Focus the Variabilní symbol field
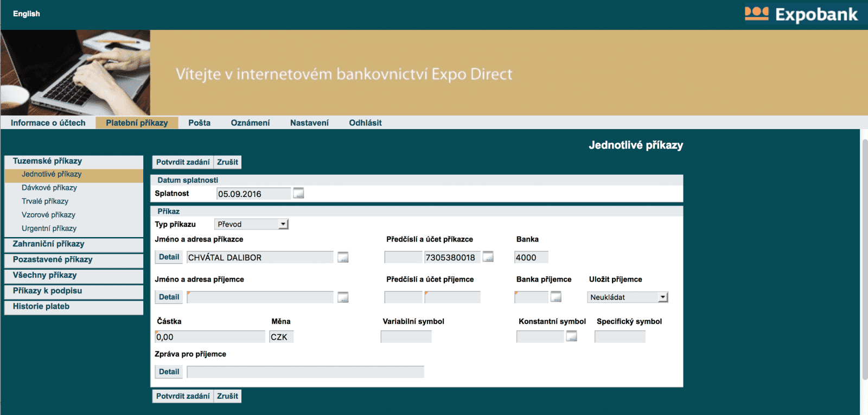The height and width of the screenshot is (415, 868). [406, 336]
